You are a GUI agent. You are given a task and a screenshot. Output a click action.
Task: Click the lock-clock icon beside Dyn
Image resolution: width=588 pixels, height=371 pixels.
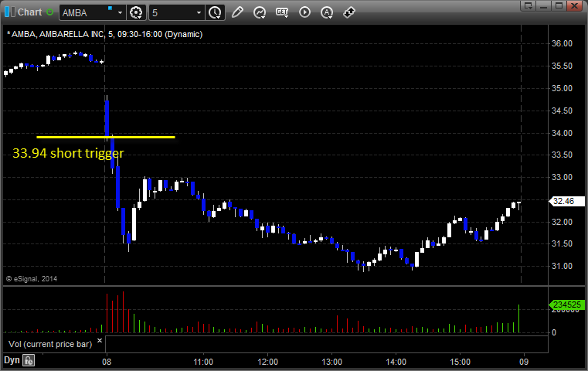(29, 360)
